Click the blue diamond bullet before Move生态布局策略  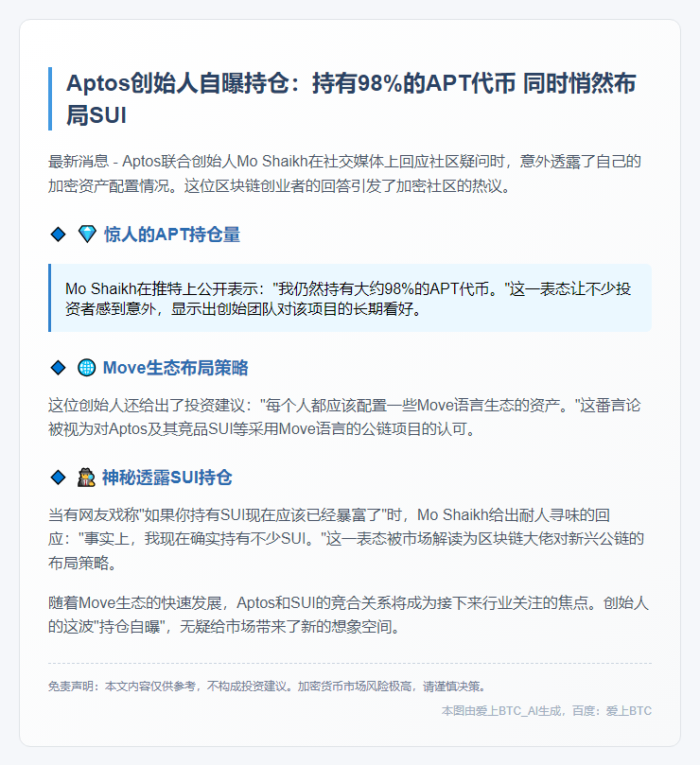click(x=58, y=368)
